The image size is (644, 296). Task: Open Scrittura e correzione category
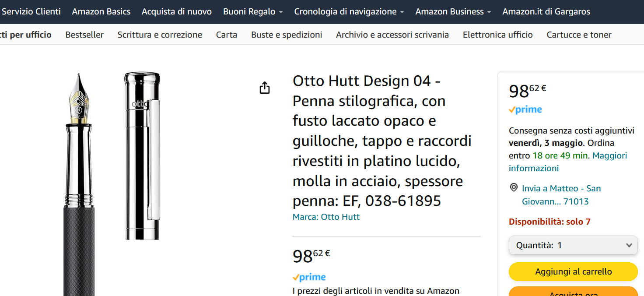tap(160, 35)
